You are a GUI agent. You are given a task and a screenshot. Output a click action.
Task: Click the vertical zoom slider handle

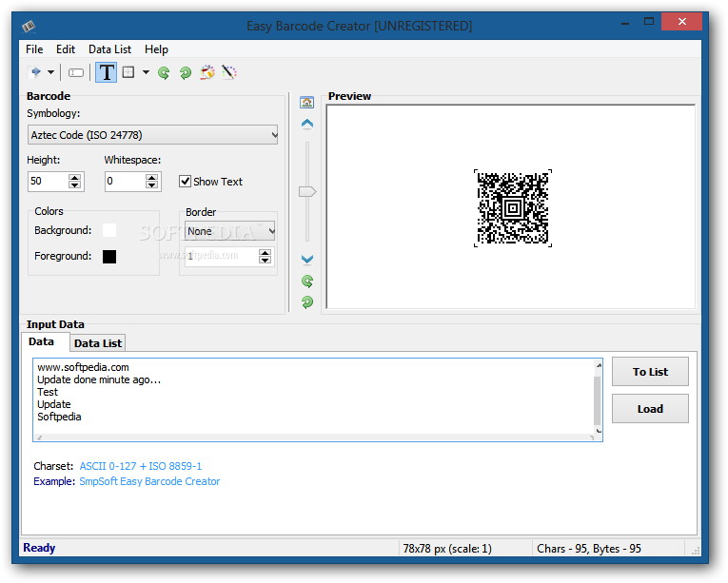(x=307, y=191)
